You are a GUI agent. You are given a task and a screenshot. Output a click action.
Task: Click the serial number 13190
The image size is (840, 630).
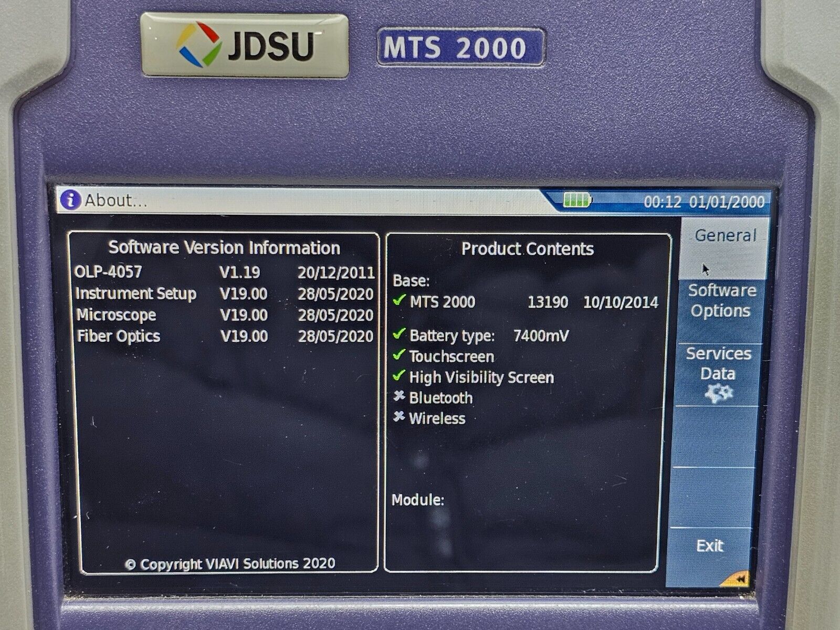(548, 302)
